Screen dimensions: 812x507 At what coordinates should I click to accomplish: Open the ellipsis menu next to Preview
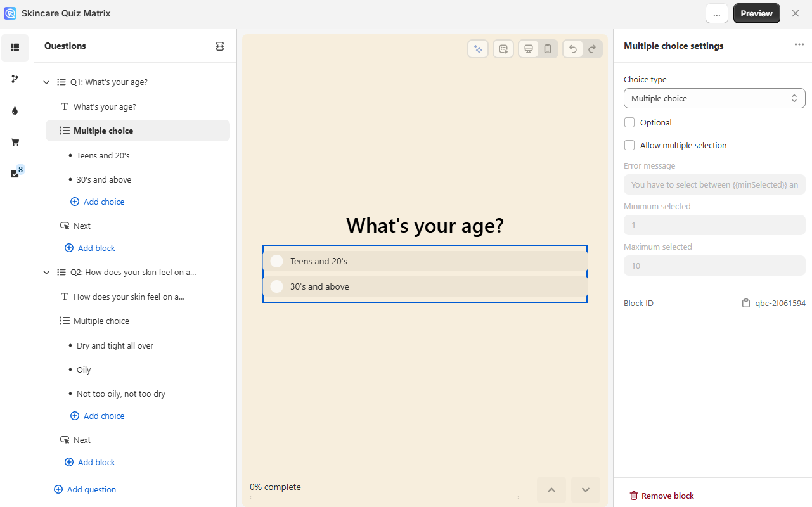click(x=717, y=13)
